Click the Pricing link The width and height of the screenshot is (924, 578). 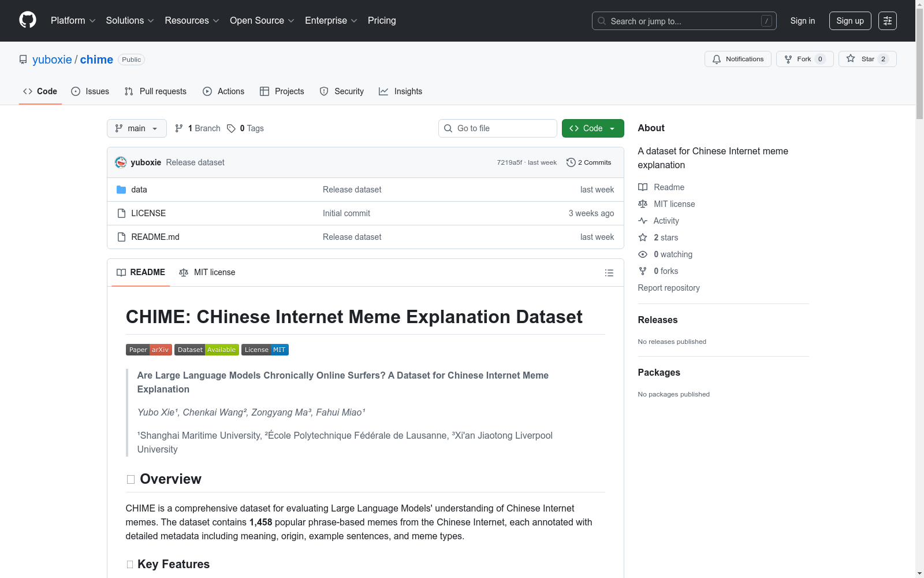(x=382, y=21)
